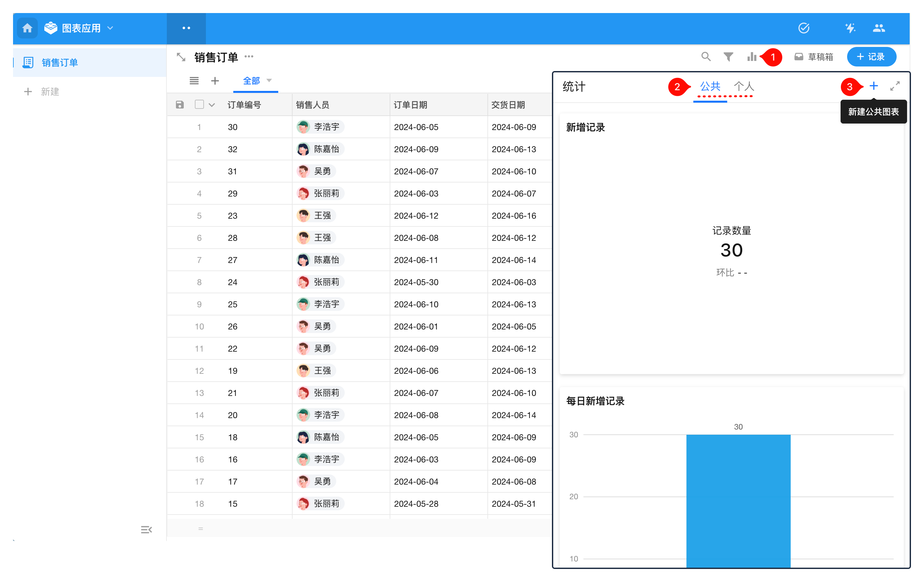Screen dimensions: 924x582
Task: Open the checkmark approval icon in header
Action: pos(803,28)
